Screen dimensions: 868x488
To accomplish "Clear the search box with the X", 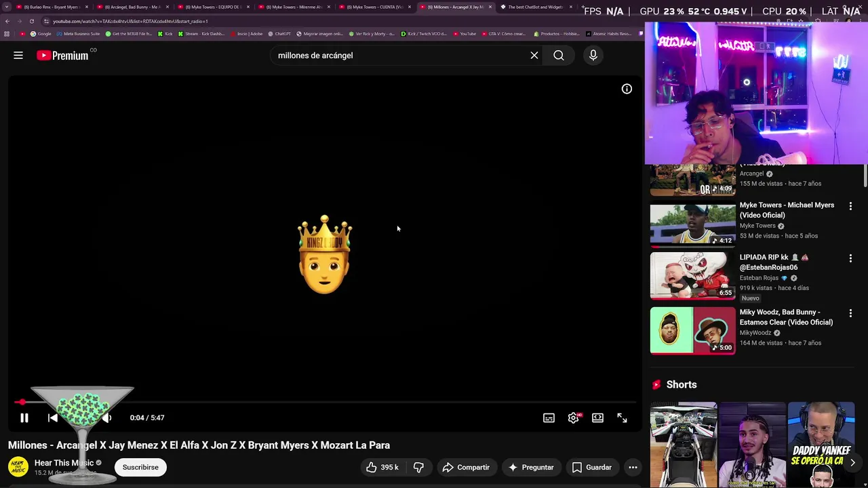I will coord(534,56).
